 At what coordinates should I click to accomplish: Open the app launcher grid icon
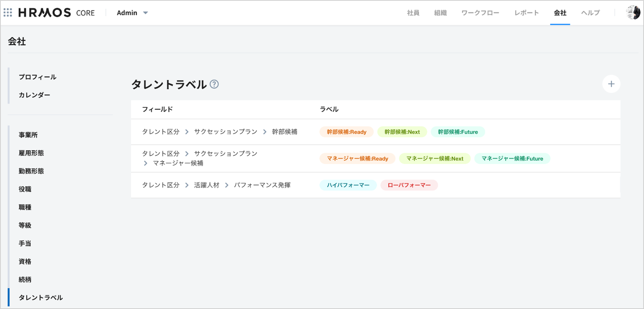(8, 13)
